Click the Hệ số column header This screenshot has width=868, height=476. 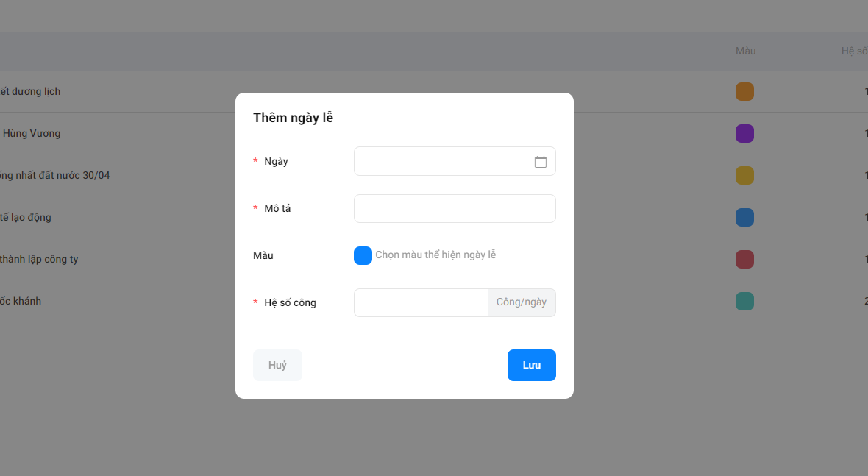(854, 51)
